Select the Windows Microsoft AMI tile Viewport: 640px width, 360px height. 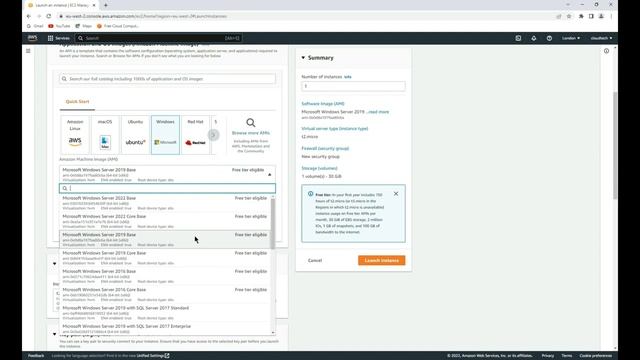tap(165, 135)
